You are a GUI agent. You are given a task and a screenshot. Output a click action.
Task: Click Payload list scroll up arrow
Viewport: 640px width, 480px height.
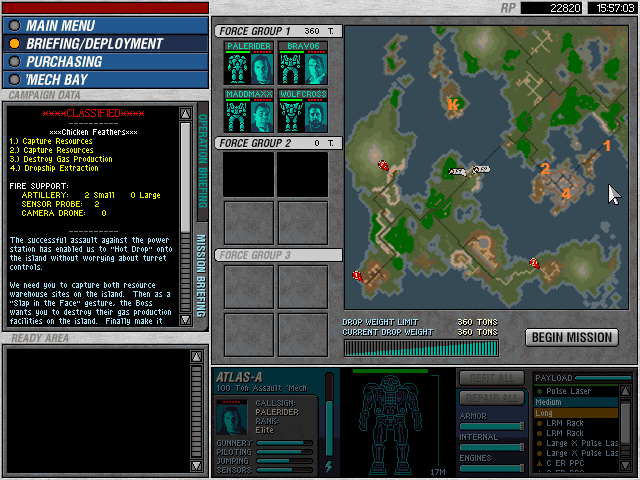click(625, 391)
